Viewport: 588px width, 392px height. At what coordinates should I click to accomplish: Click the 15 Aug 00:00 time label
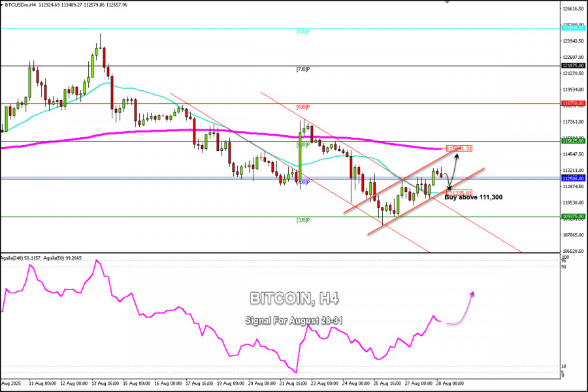tap(137, 384)
